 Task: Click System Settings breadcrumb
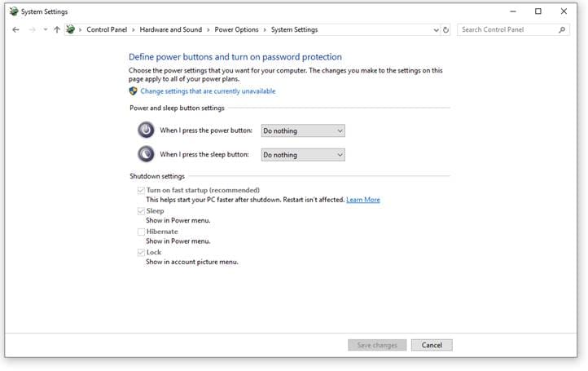(x=294, y=29)
